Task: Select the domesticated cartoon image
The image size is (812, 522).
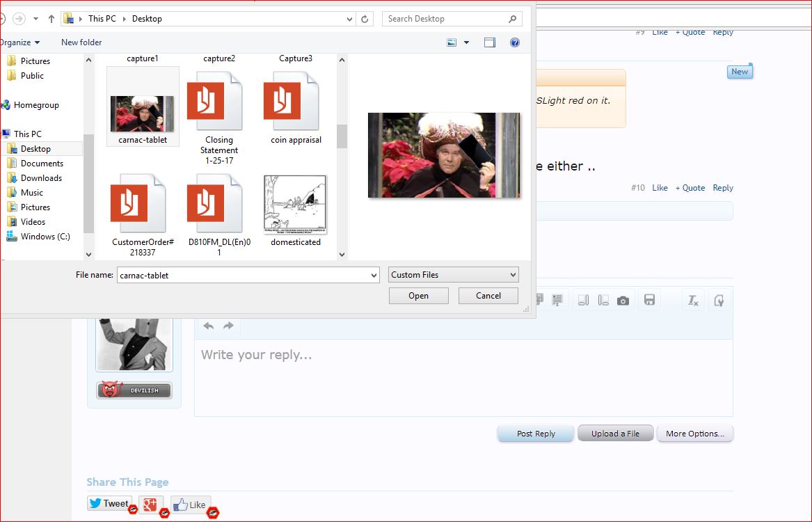Action: coord(295,205)
